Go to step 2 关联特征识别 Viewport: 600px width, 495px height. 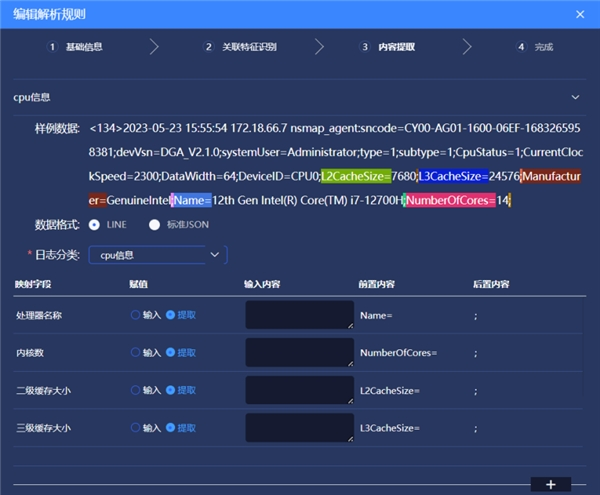[x=243, y=47]
